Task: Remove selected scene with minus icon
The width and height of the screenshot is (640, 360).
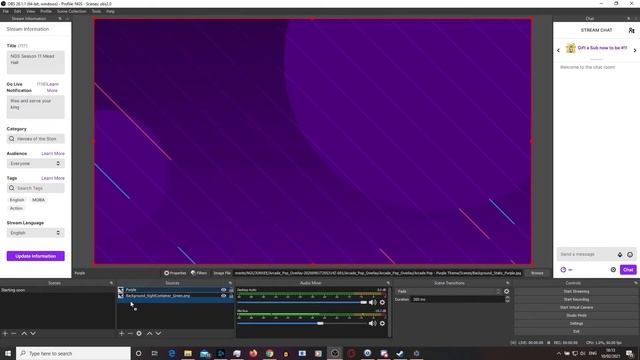Action: (x=13, y=333)
